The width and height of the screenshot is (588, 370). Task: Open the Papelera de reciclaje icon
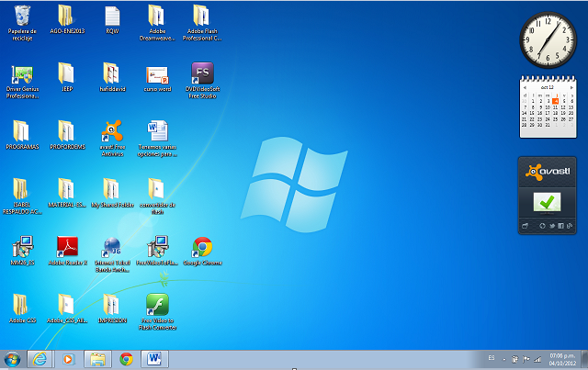click(x=20, y=17)
